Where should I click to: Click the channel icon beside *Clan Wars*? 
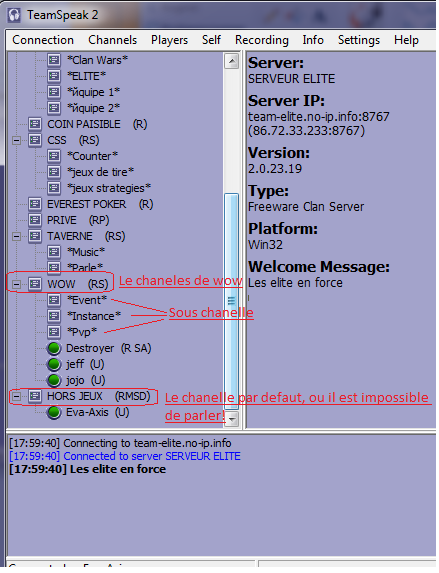coord(54,60)
